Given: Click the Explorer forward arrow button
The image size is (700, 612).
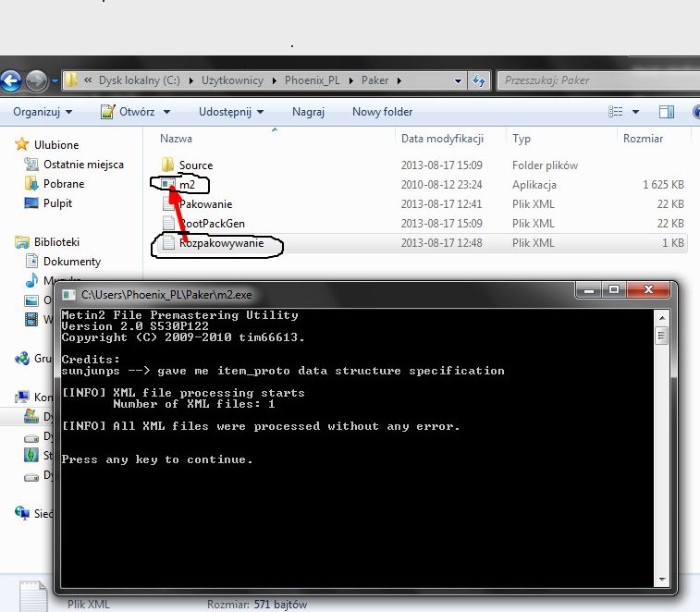Looking at the screenshot, I should (x=37, y=80).
